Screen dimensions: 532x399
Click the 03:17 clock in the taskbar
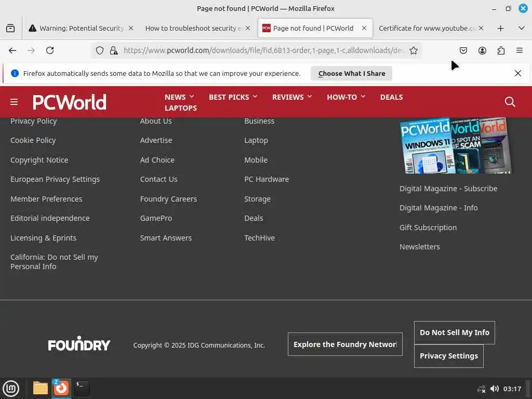pyautogui.click(x=512, y=389)
